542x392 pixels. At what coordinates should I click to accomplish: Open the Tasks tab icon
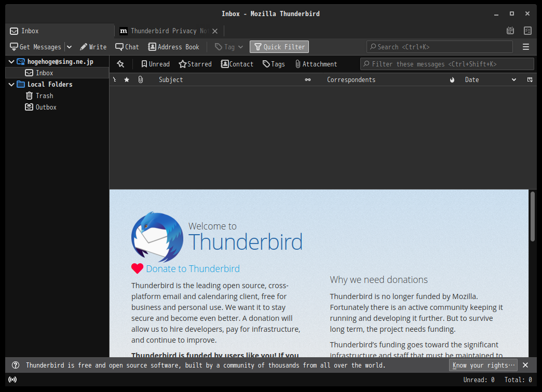527,31
